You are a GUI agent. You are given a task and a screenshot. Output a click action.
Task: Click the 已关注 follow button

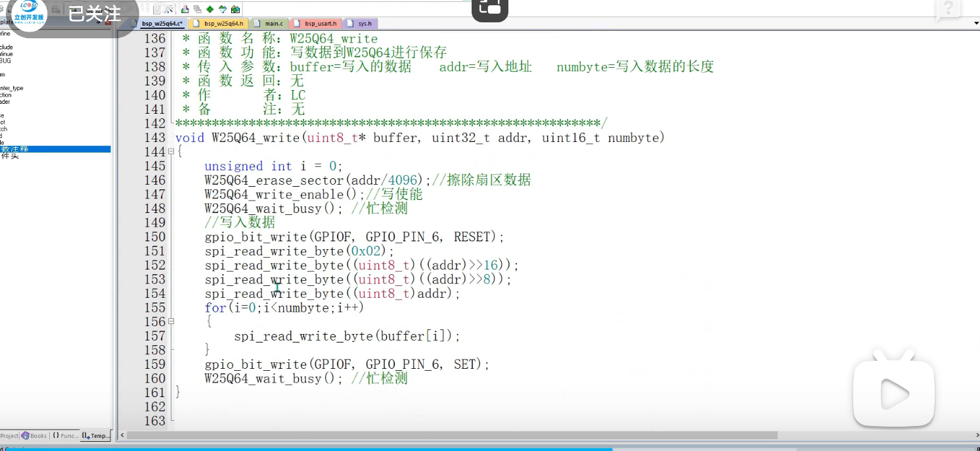tap(95, 14)
